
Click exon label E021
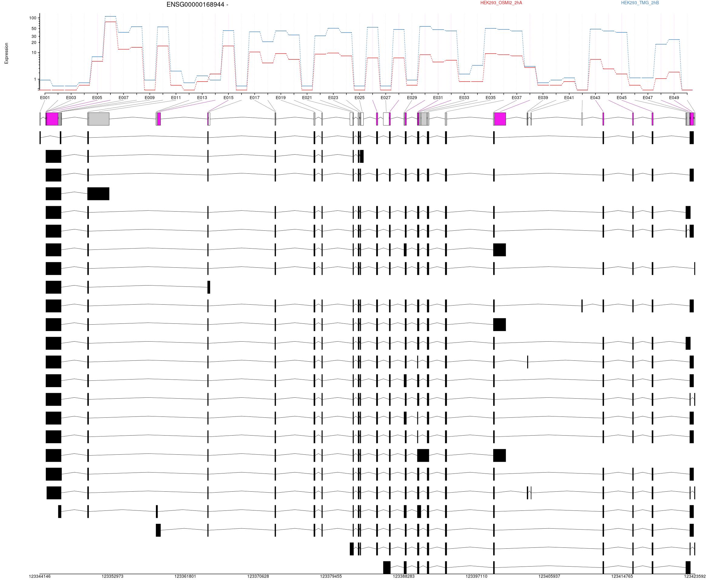pyautogui.click(x=307, y=98)
